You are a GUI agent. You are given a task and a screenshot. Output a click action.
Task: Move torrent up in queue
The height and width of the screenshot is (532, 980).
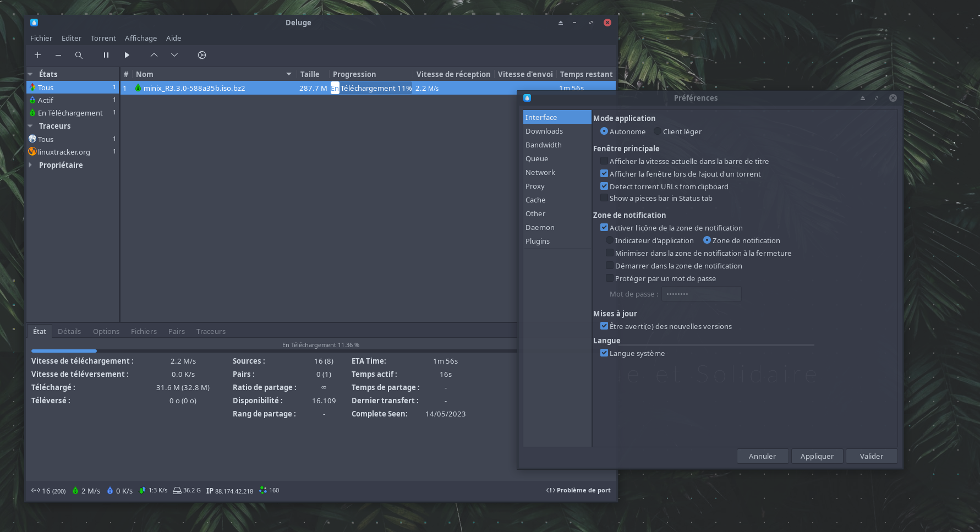pyautogui.click(x=154, y=55)
